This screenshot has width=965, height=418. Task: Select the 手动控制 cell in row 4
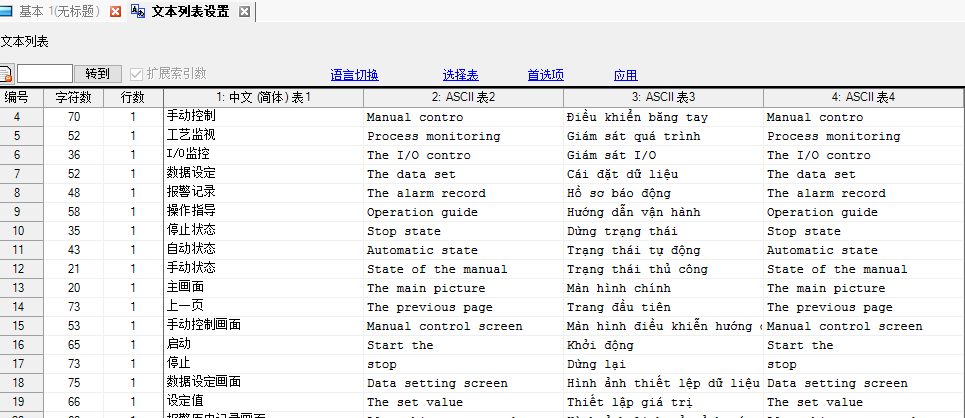263,117
